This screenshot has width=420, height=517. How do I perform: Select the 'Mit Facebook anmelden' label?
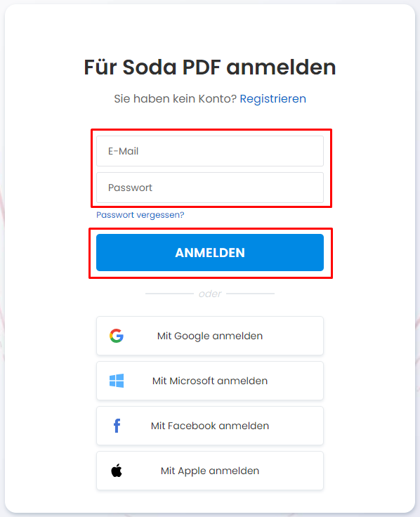(210, 426)
